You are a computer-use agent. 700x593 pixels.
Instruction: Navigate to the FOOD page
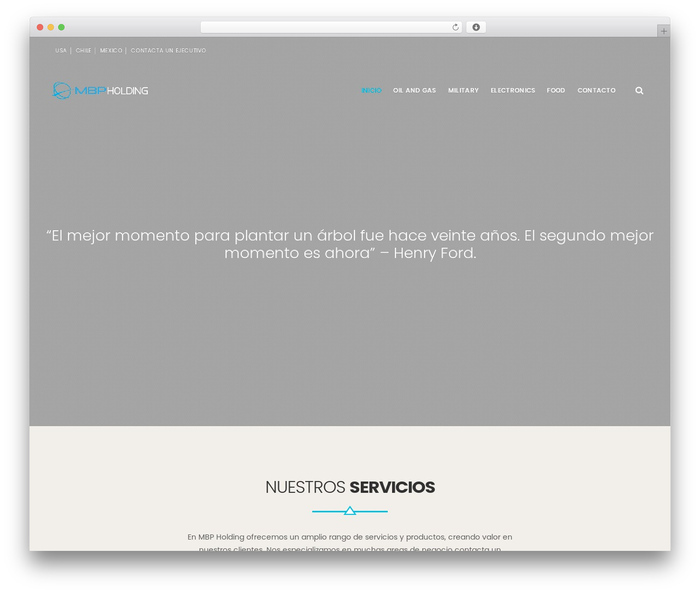556,90
